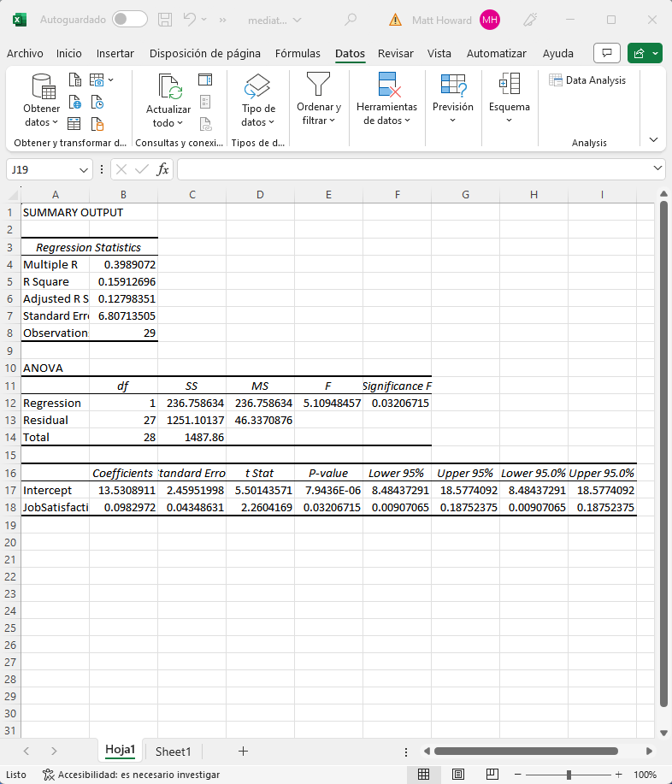Switch to Normal view in status bar
The width and height of the screenshot is (672, 784).
click(x=423, y=775)
